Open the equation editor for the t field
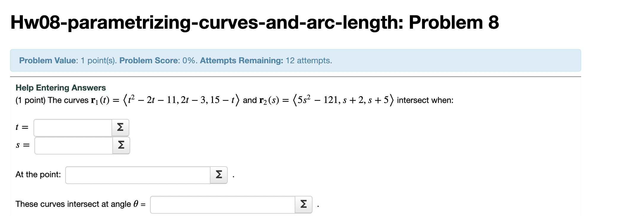The image size is (644, 216). pos(120,127)
